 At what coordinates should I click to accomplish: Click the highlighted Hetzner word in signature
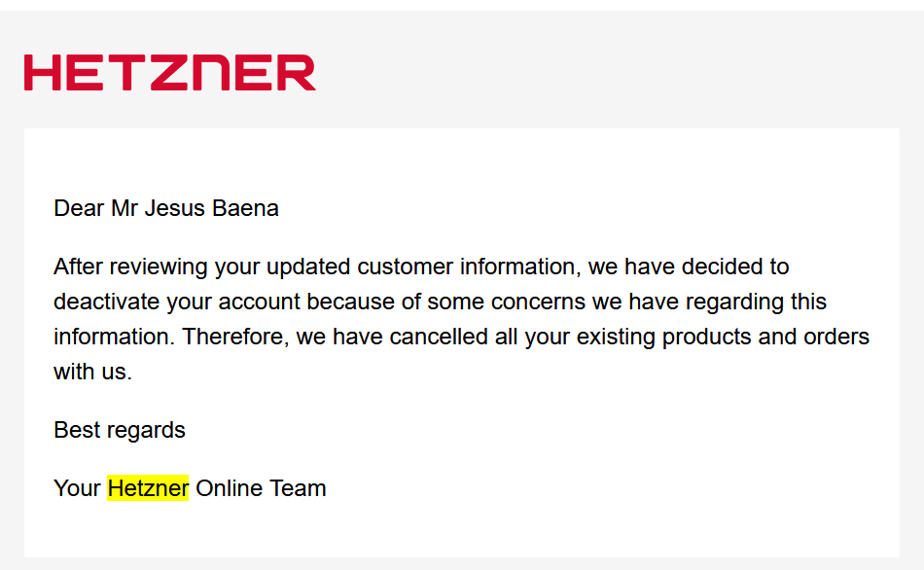[x=148, y=488]
